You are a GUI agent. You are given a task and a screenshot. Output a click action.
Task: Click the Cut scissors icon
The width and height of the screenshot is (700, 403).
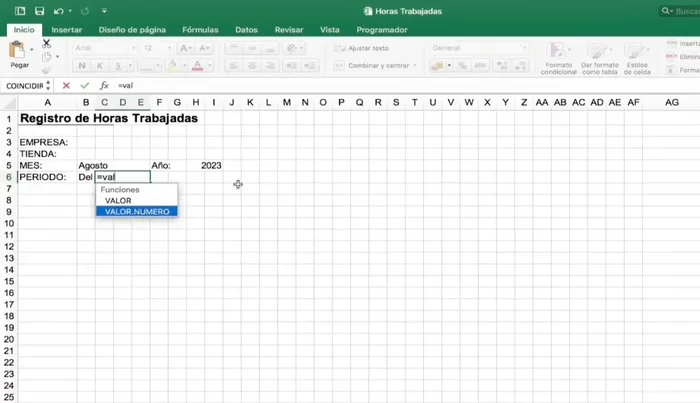(x=46, y=43)
